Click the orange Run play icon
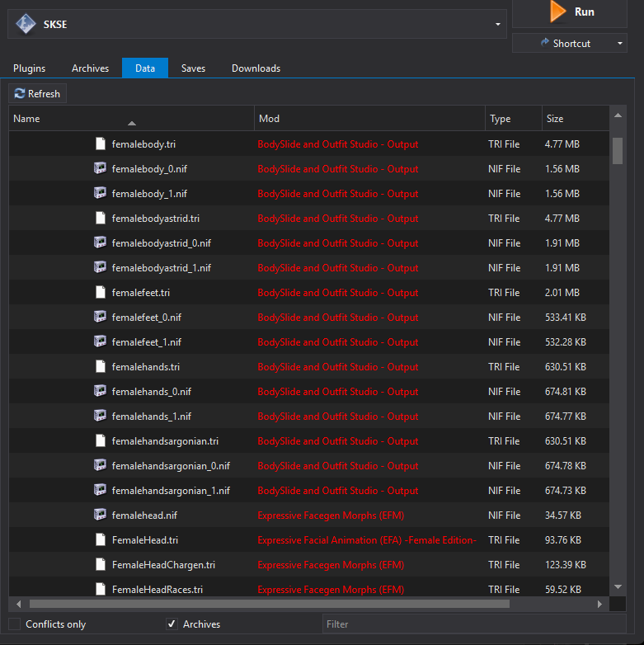This screenshot has height=645, width=644. [x=558, y=12]
